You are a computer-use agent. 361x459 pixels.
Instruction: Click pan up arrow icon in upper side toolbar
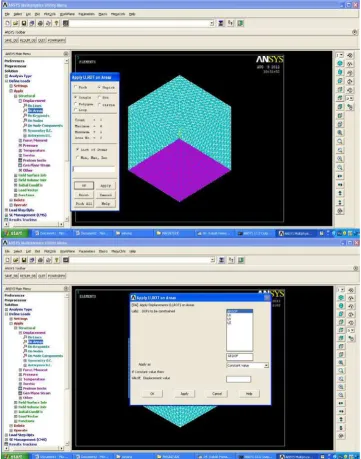(340, 194)
